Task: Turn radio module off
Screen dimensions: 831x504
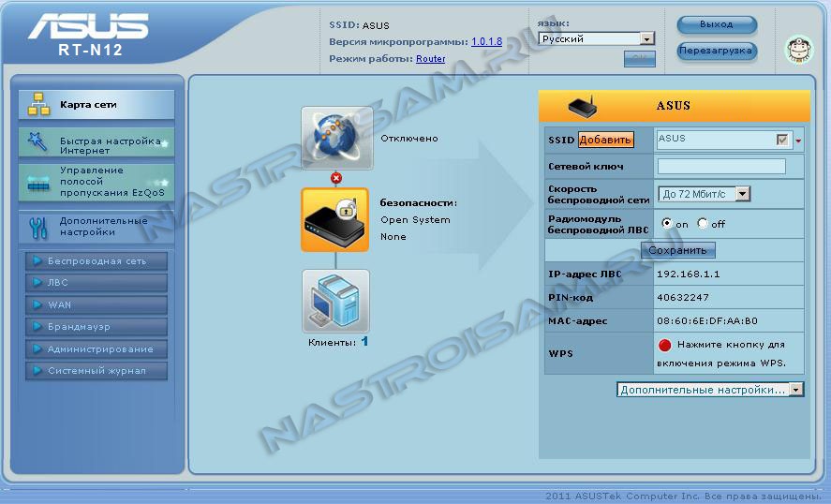Action: [x=702, y=224]
